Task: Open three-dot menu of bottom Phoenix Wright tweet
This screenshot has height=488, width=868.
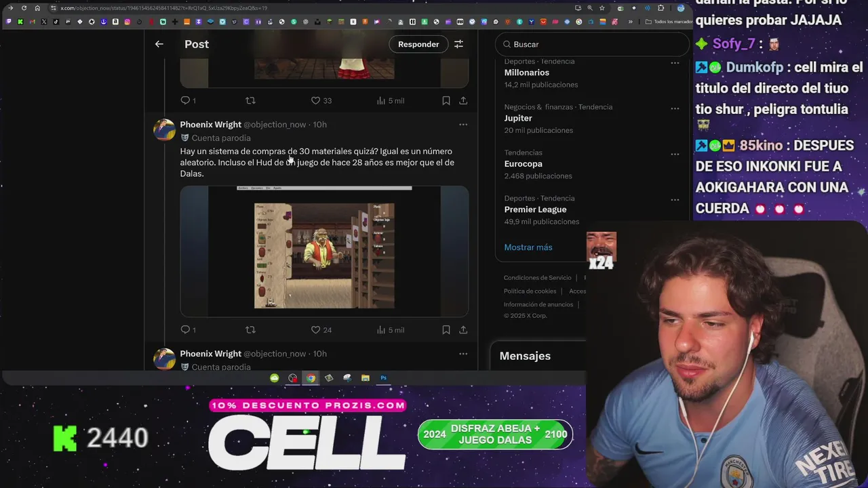Action: [463, 354]
